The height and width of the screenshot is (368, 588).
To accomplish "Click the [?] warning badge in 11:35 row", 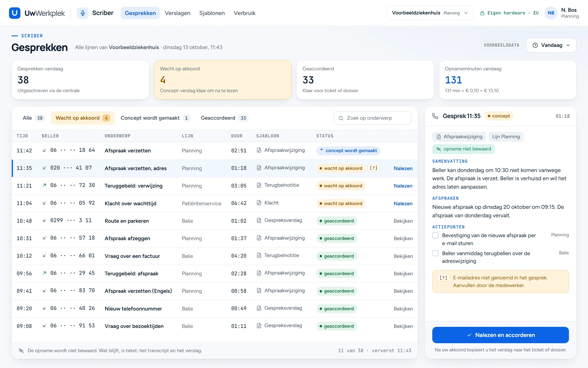I will click(x=373, y=168).
